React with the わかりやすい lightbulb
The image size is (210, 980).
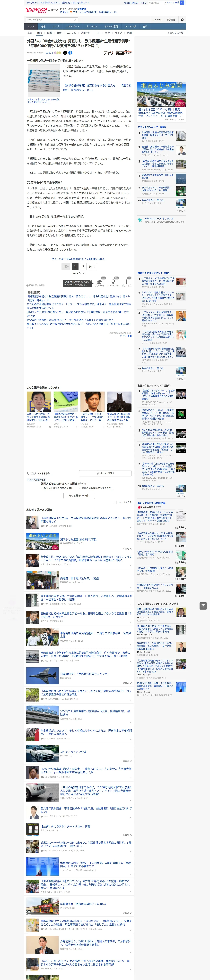[x=113, y=282]
